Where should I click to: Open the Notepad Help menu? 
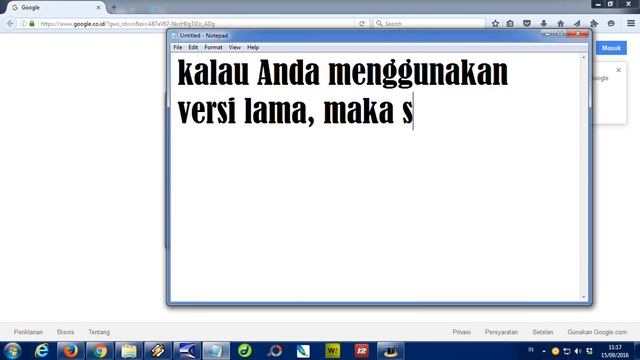tap(253, 47)
